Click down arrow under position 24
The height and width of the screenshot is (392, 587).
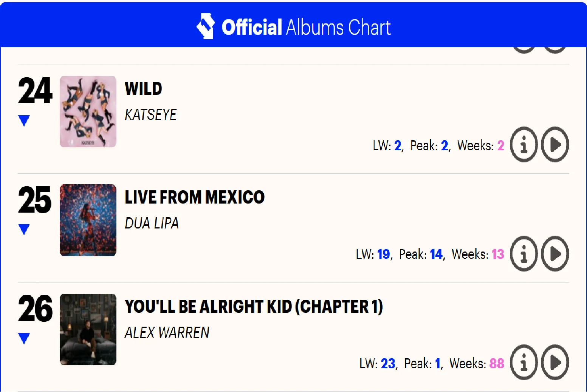coord(24,121)
